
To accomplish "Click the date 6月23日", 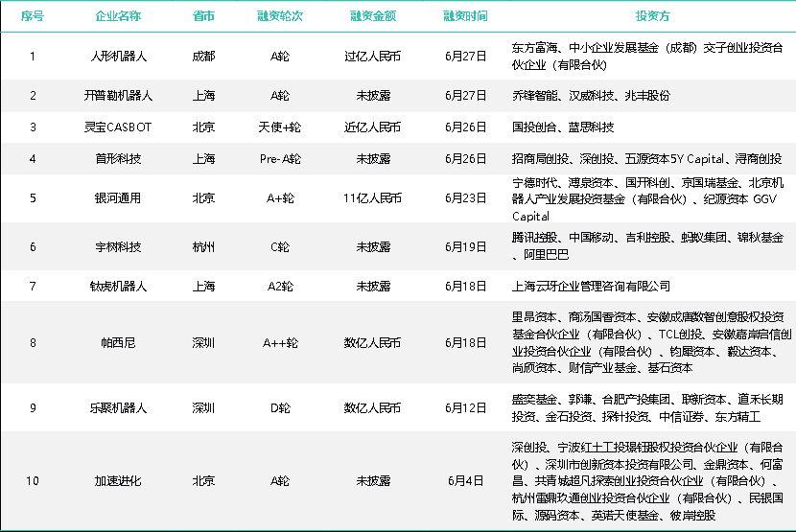I will click(x=465, y=198).
